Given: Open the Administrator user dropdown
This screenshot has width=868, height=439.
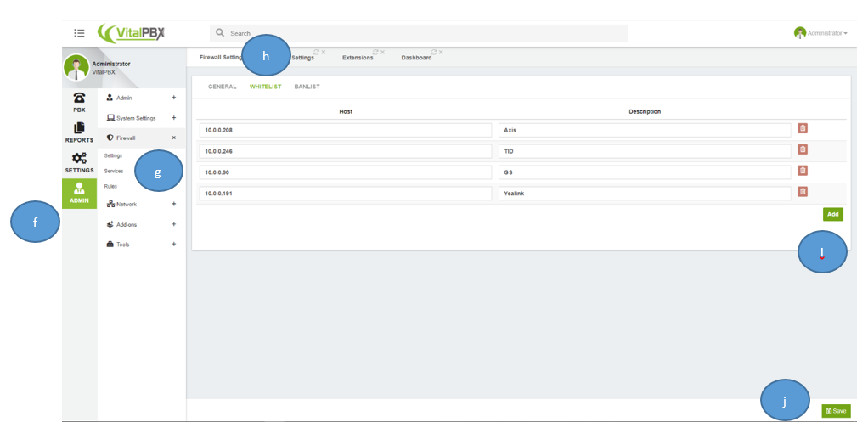Looking at the screenshot, I should tap(821, 33).
